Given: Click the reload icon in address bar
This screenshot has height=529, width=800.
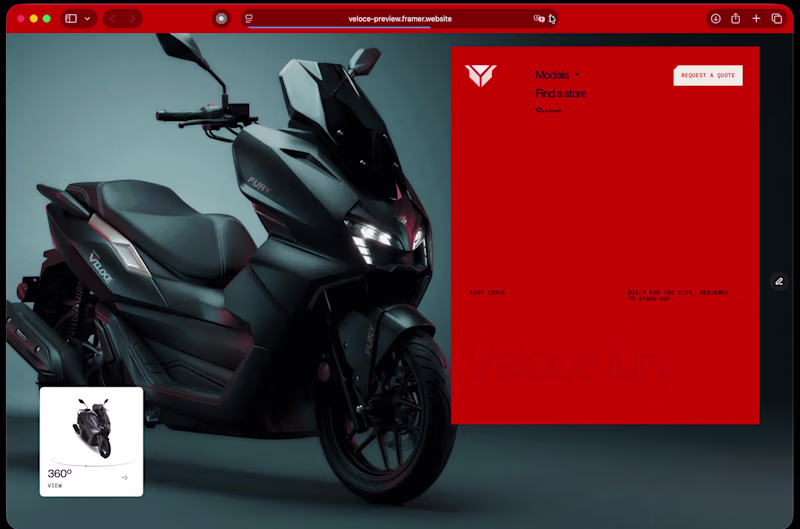Looking at the screenshot, I should (x=552, y=19).
